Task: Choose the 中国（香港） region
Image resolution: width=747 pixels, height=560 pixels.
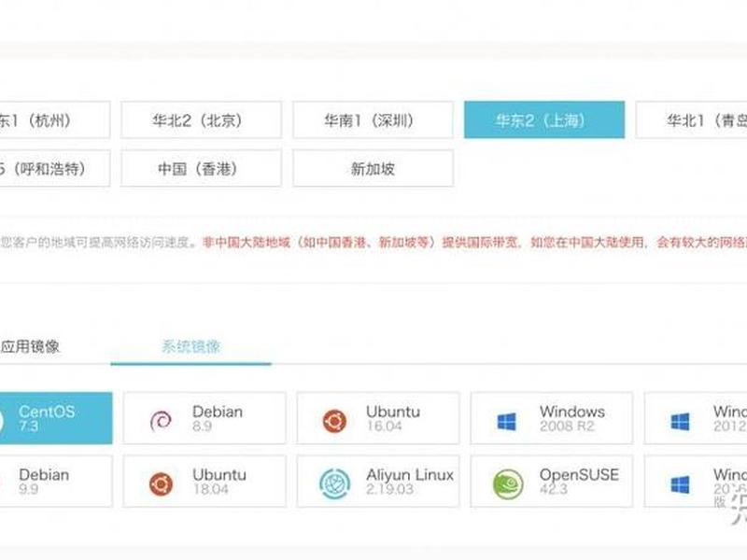Action: point(201,168)
